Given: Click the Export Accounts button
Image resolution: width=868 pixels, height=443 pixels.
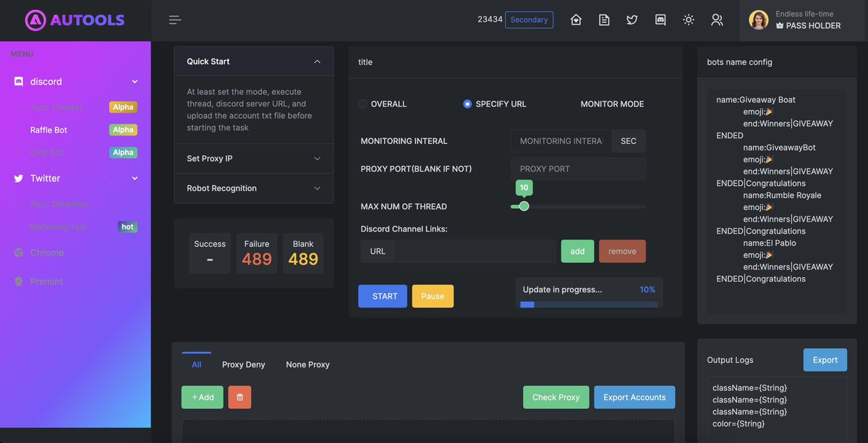Looking at the screenshot, I should 634,397.
